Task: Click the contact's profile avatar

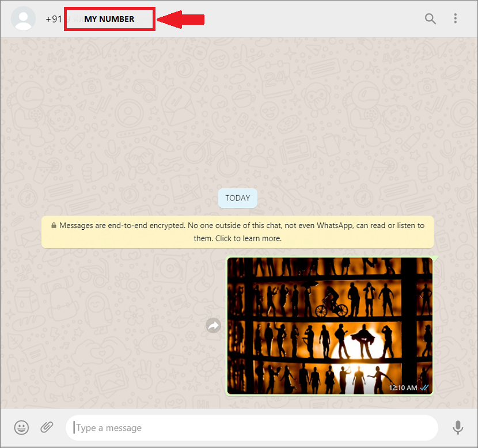Action: 24,18
